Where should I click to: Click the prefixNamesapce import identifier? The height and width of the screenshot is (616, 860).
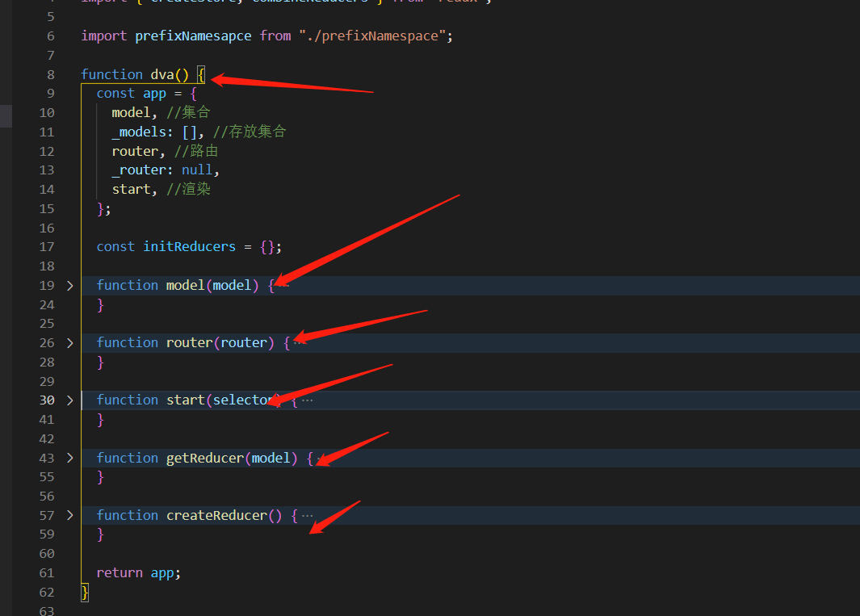tap(193, 36)
